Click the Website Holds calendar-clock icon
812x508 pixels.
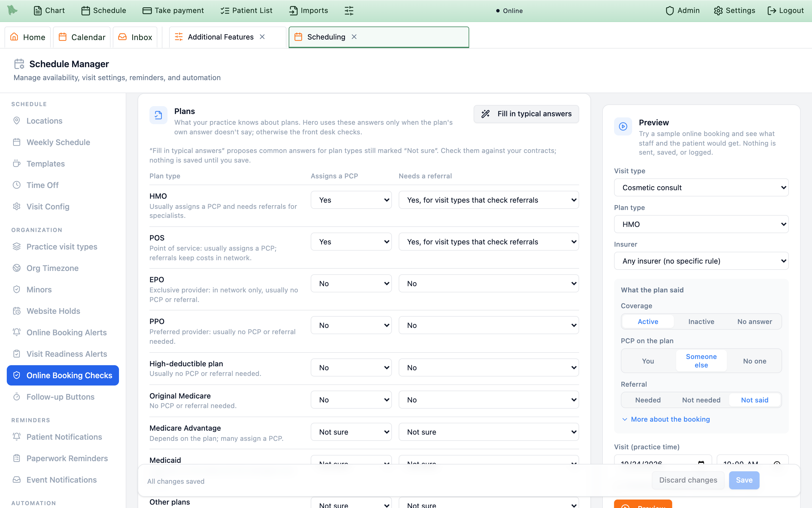coord(16,311)
